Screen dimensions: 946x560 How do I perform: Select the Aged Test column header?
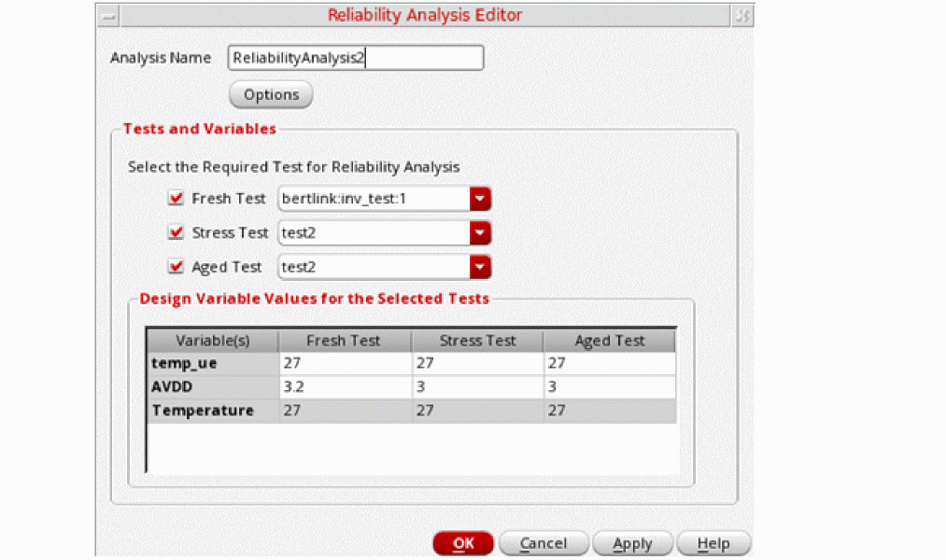pyautogui.click(x=610, y=341)
